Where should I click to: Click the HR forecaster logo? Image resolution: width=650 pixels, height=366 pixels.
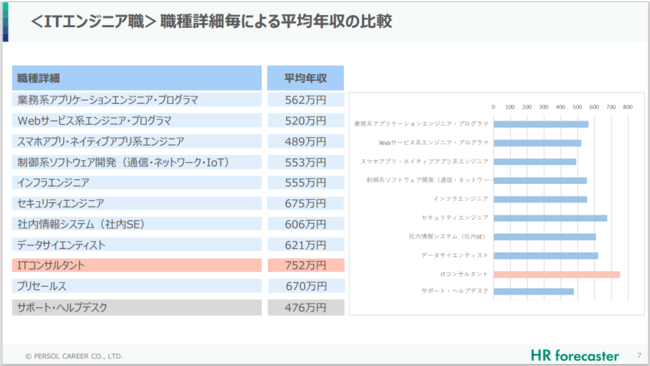[x=575, y=356]
